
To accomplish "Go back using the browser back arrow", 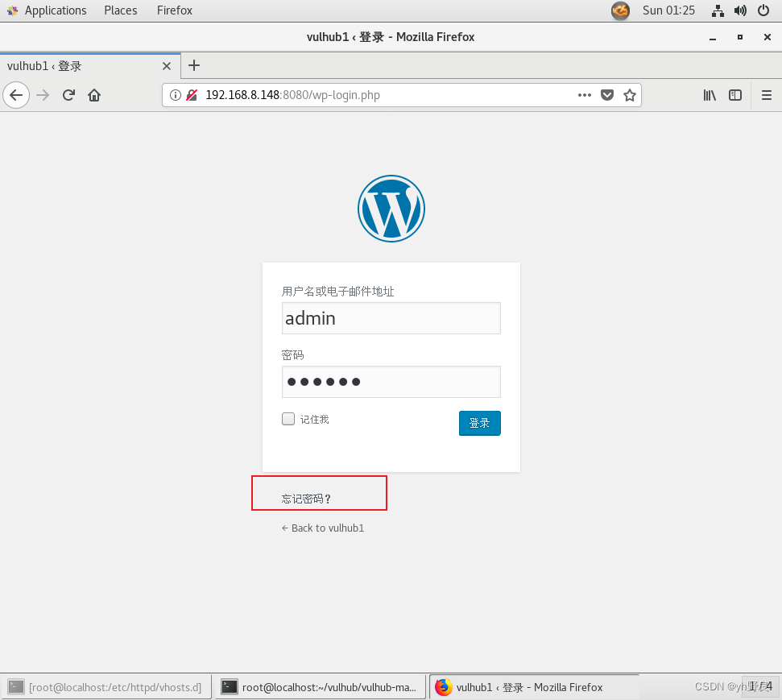I will [x=16, y=95].
